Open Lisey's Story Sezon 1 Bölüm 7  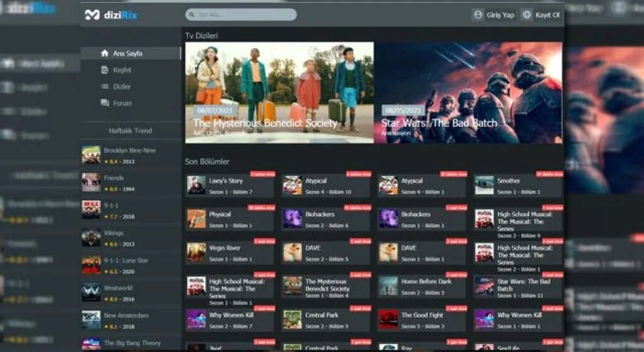(x=230, y=185)
